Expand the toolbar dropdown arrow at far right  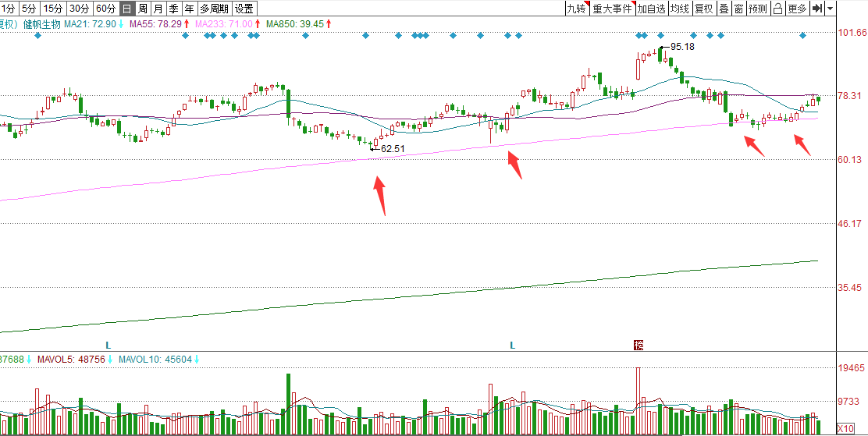point(831,9)
